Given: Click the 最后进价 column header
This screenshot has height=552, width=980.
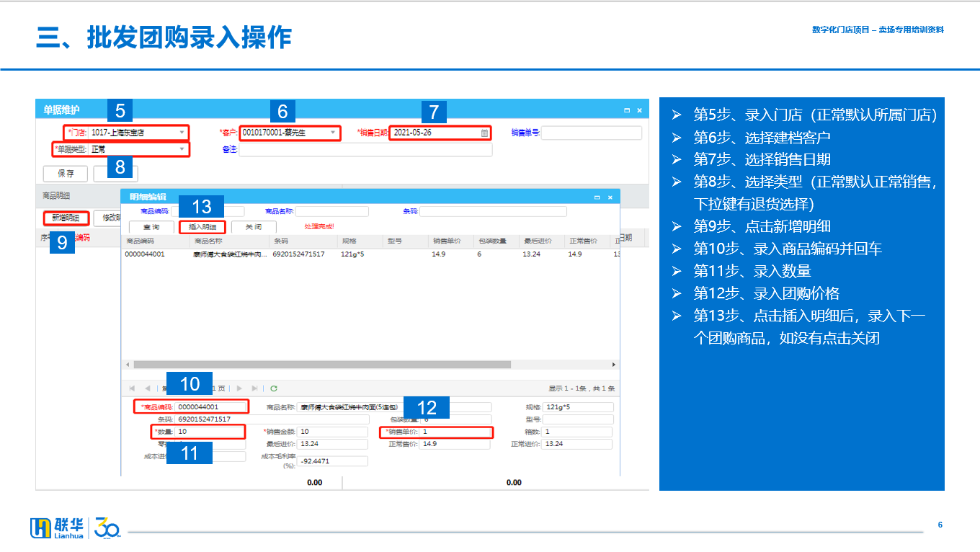Looking at the screenshot, I should tap(543, 241).
